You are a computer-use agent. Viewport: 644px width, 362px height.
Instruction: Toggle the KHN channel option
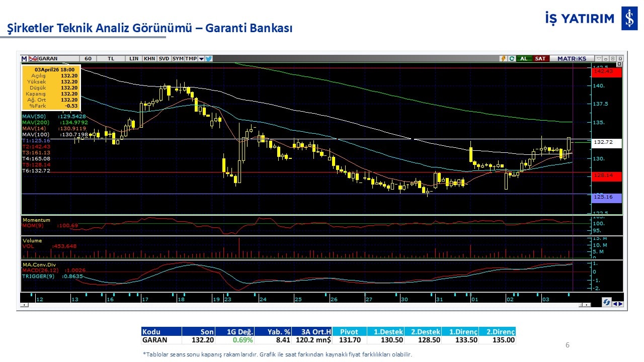149,59
